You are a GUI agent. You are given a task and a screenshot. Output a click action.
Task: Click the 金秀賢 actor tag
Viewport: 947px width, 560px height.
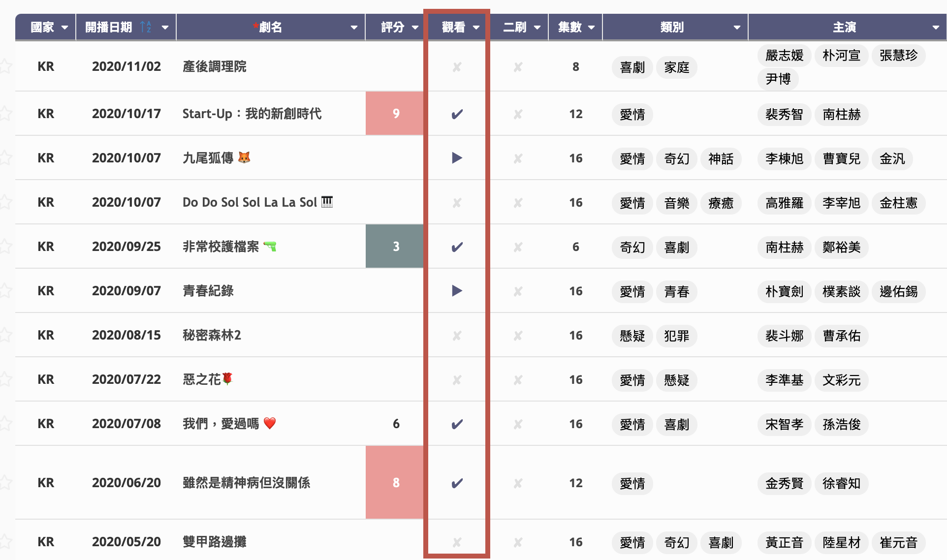tap(784, 484)
